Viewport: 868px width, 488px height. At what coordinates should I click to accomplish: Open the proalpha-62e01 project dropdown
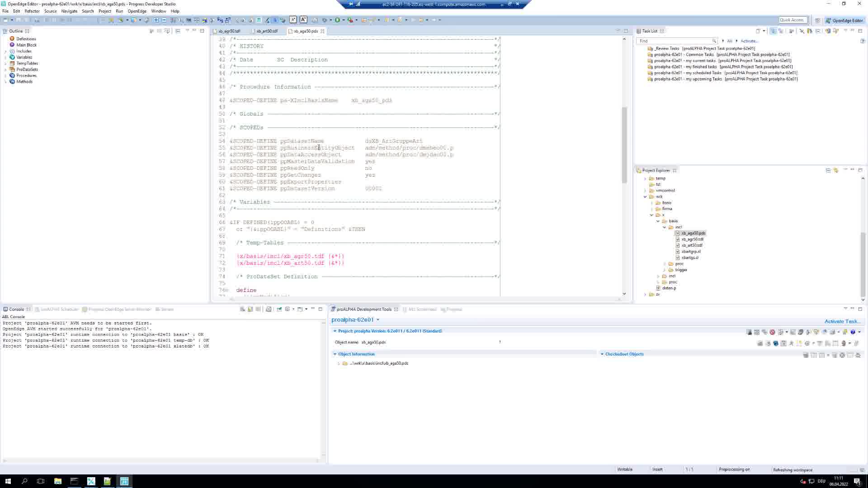(378, 320)
